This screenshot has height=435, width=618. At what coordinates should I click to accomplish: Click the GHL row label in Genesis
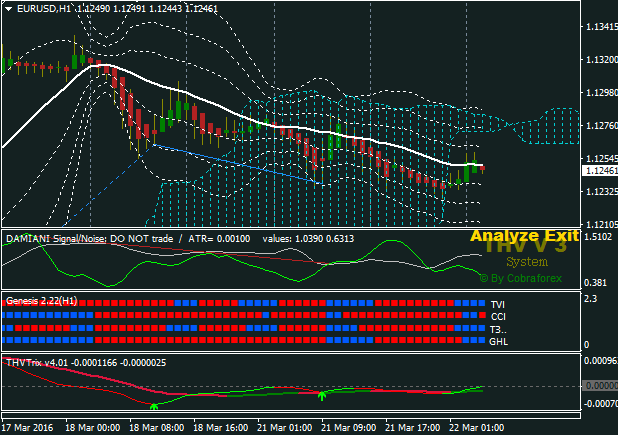[x=498, y=342]
